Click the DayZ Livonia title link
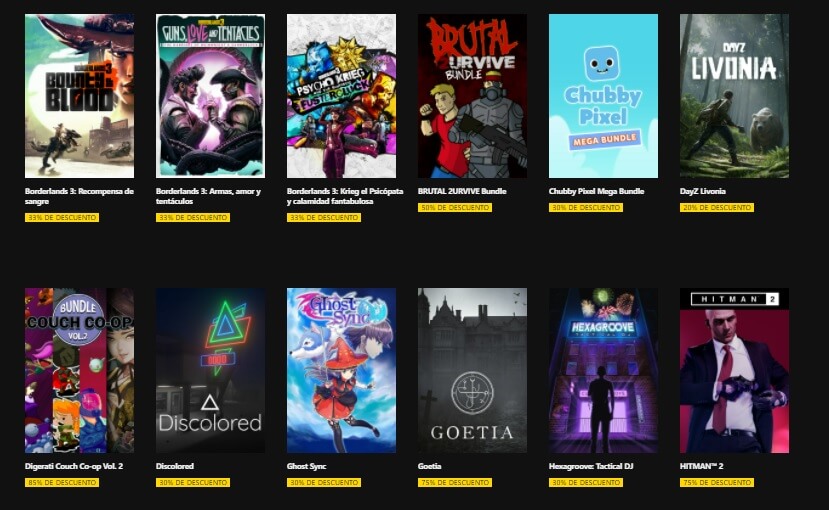 (703, 191)
